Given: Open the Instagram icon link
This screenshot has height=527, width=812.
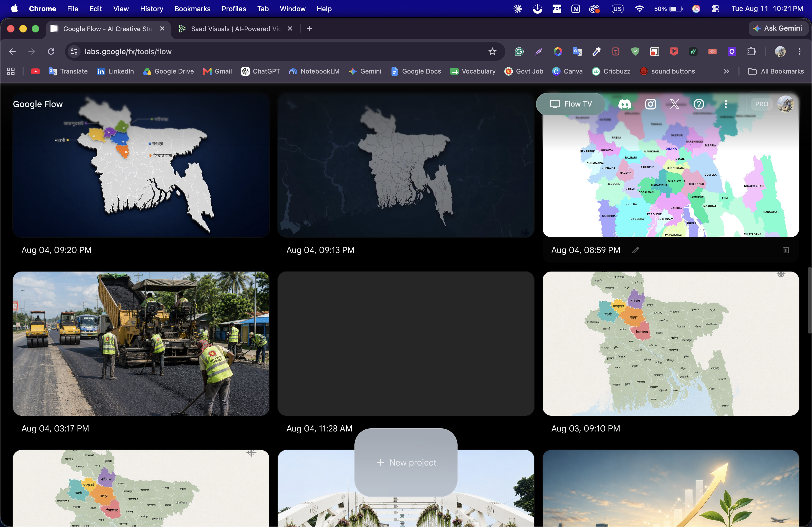Looking at the screenshot, I should coord(650,104).
